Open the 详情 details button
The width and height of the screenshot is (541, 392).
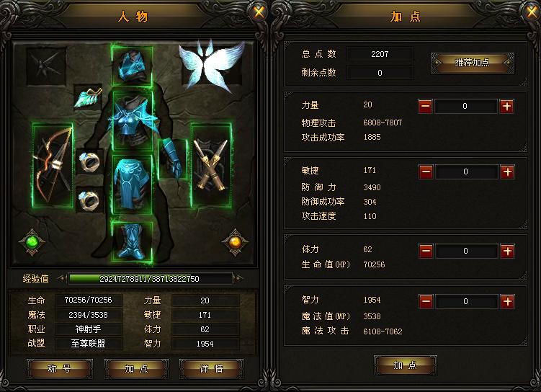click(x=212, y=369)
